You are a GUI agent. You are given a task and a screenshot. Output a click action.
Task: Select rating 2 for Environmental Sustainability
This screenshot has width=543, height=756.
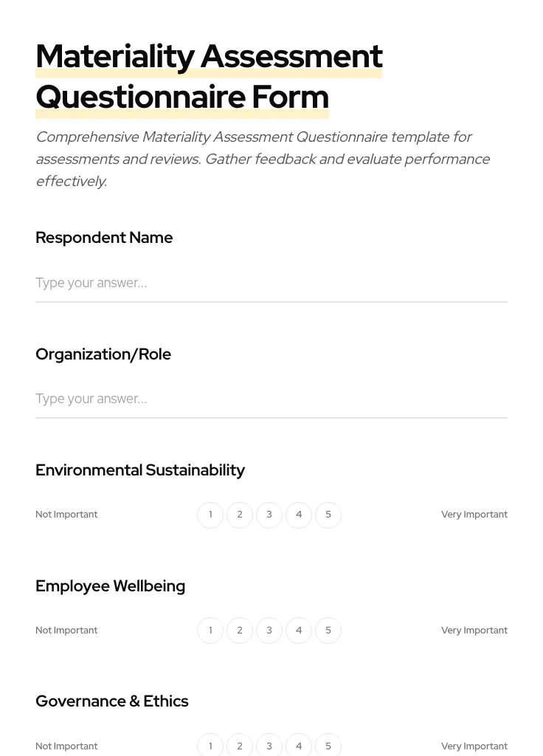tap(240, 515)
